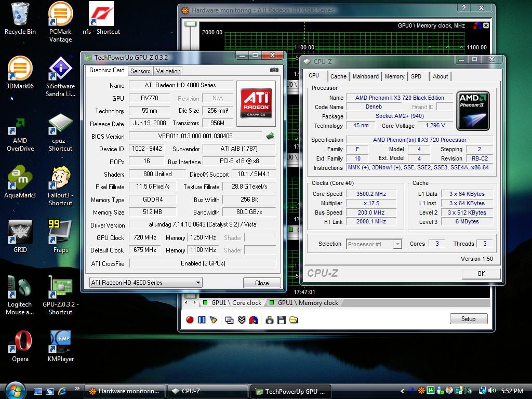Select the Graphics Card tab in GPU-Z
This screenshot has height=399, width=532.
tap(107, 70)
